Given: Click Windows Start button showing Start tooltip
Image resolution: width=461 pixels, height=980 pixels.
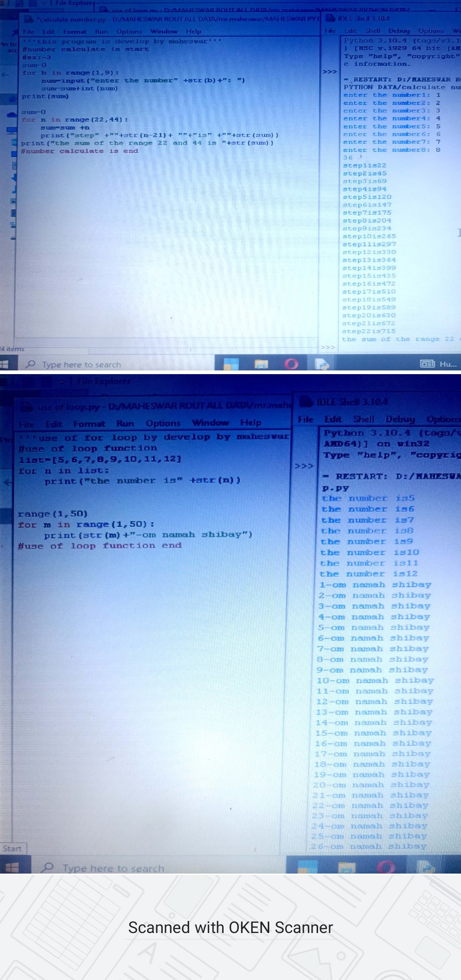Looking at the screenshot, I should pos(12,868).
